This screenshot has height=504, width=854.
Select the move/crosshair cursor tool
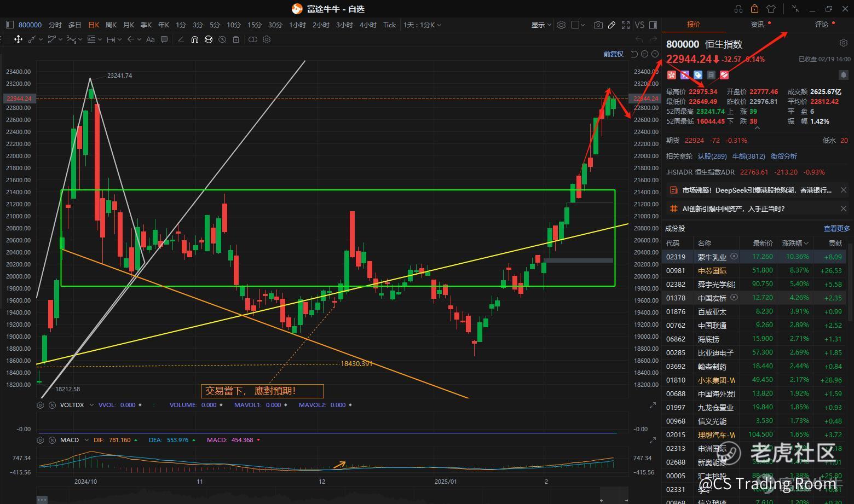(x=18, y=39)
